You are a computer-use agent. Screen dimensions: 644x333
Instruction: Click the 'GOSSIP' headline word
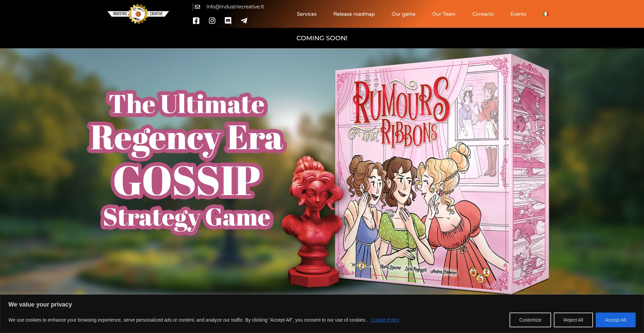(x=187, y=180)
